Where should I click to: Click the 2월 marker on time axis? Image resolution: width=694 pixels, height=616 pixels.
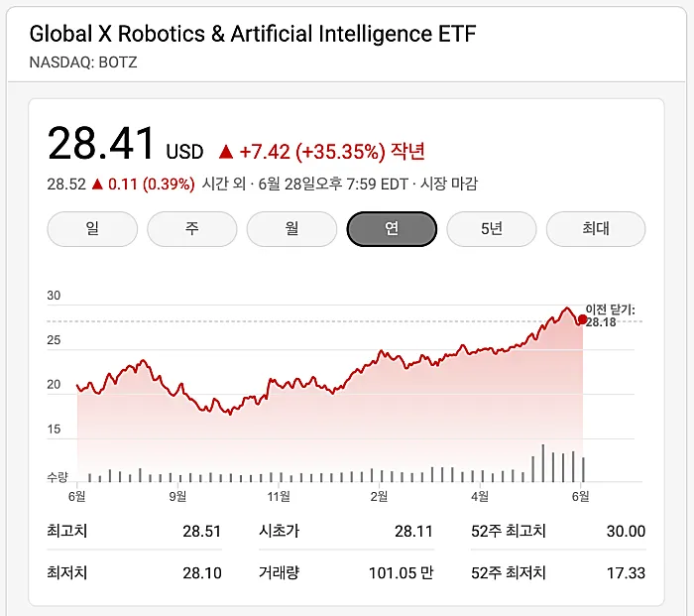[x=379, y=496]
